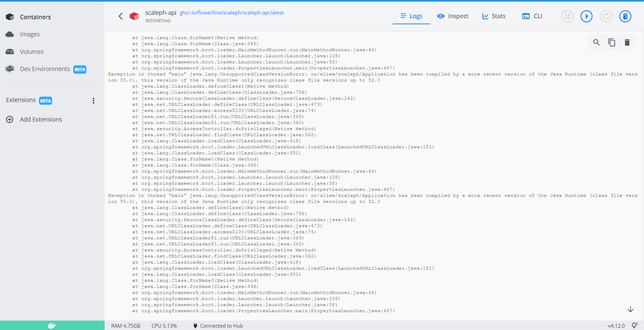
Task: Open the Containers section
Action: (36, 16)
